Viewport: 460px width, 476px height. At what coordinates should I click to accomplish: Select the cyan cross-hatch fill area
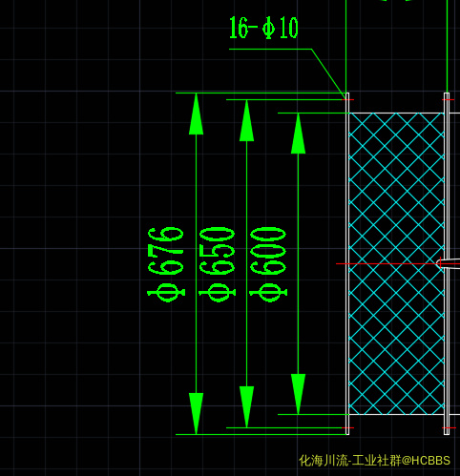[x=396, y=263]
